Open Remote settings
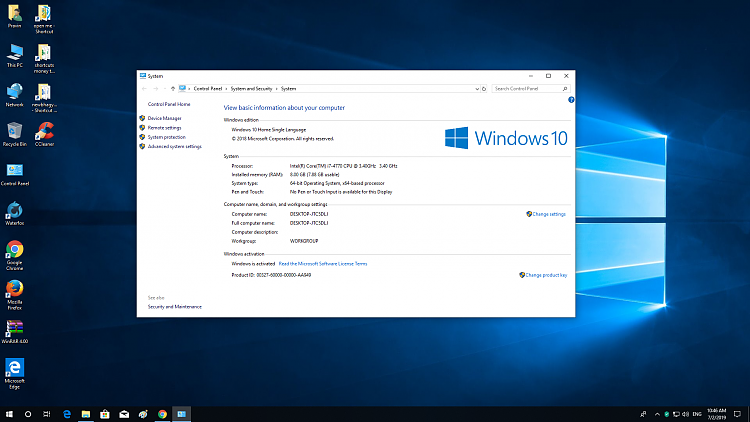 pyautogui.click(x=164, y=128)
